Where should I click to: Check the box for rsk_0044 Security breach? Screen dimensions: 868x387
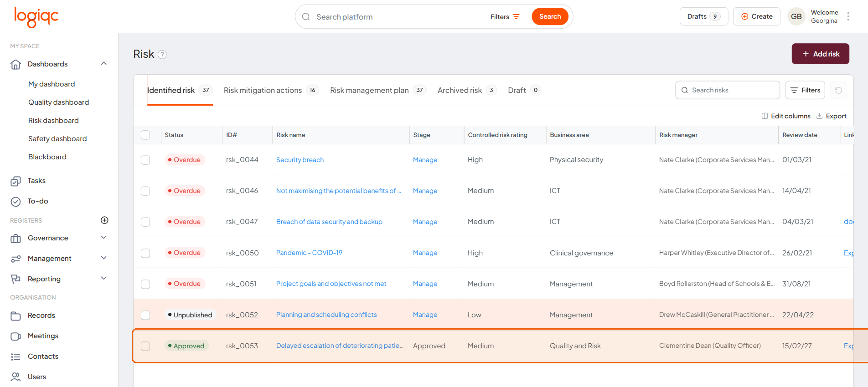pos(145,160)
